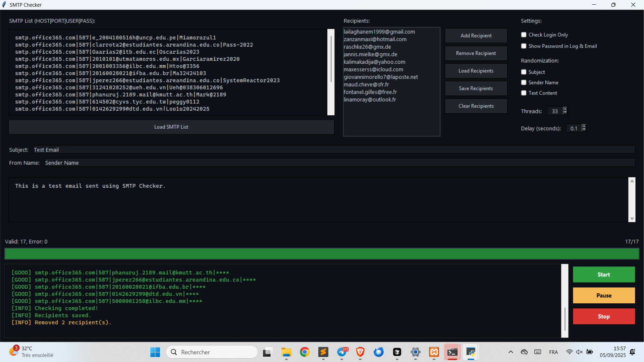Click the green progress bar

(321, 254)
